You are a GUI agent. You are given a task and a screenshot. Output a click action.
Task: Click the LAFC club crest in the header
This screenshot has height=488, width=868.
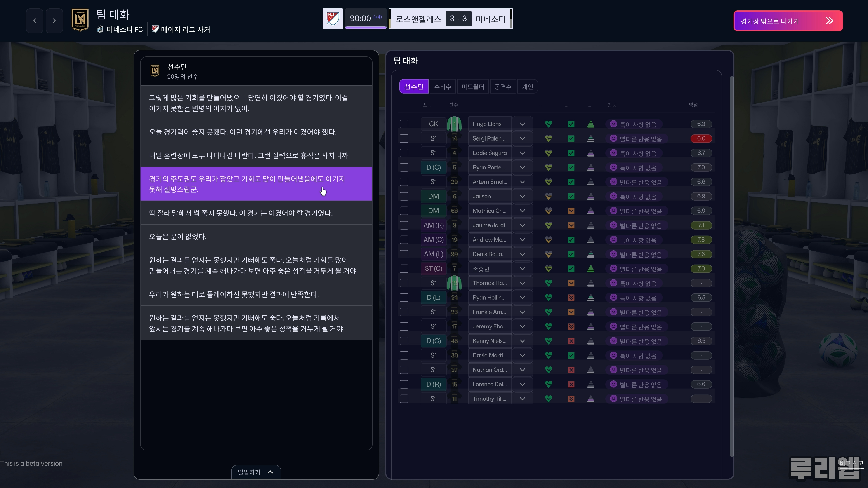point(80,20)
